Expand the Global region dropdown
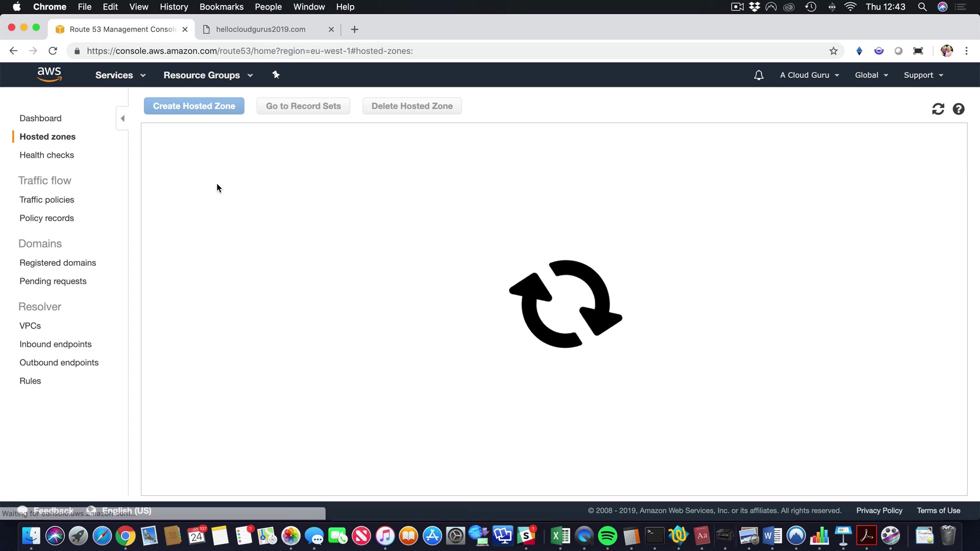 (x=871, y=75)
